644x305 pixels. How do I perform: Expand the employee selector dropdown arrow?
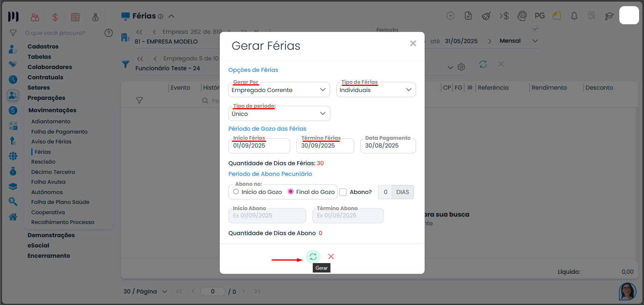click(x=450, y=67)
